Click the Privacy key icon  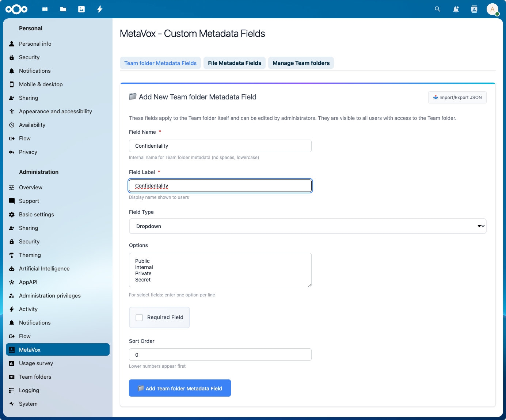12,152
